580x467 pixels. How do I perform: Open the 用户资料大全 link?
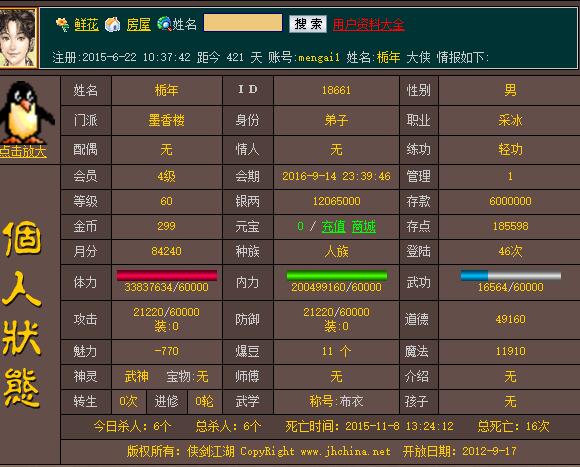click(368, 25)
